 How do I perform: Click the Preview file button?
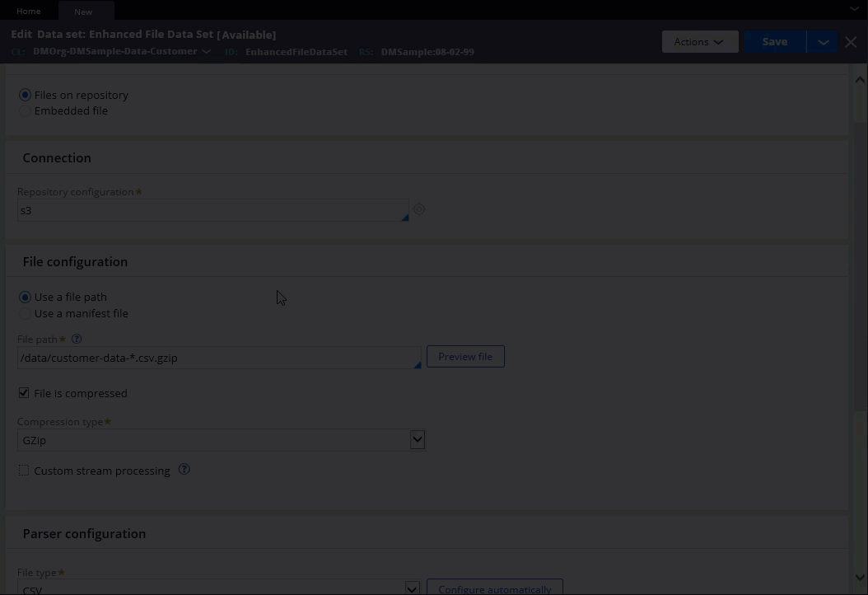465,357
